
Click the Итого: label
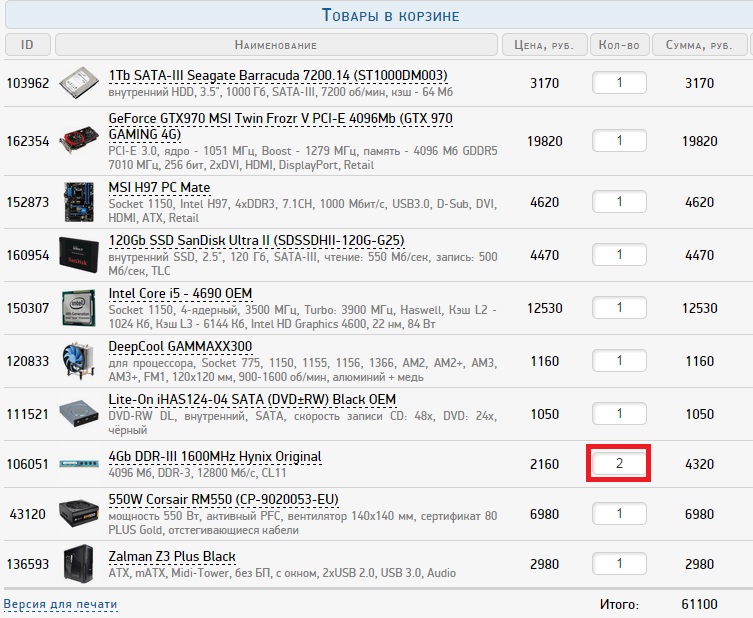619,605
